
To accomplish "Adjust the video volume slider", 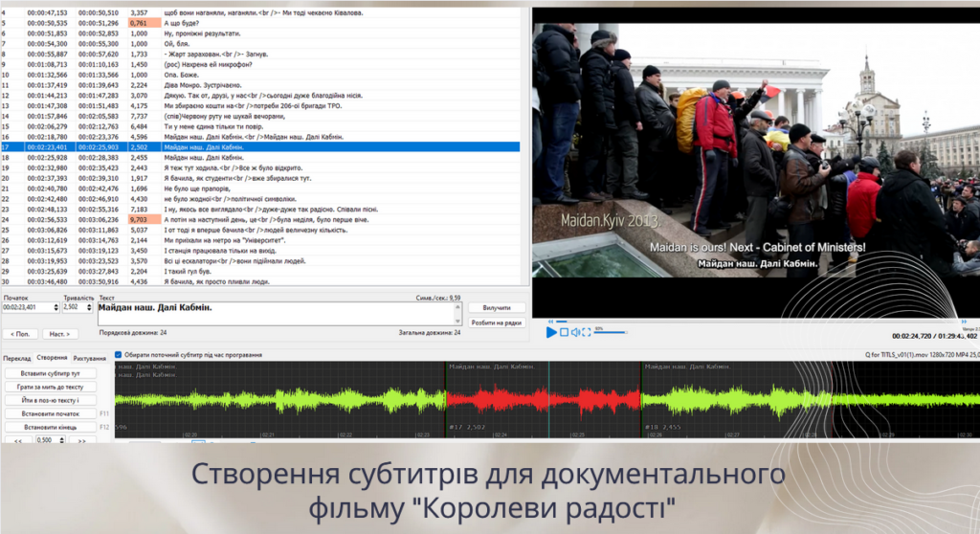I will pos(611,333).
